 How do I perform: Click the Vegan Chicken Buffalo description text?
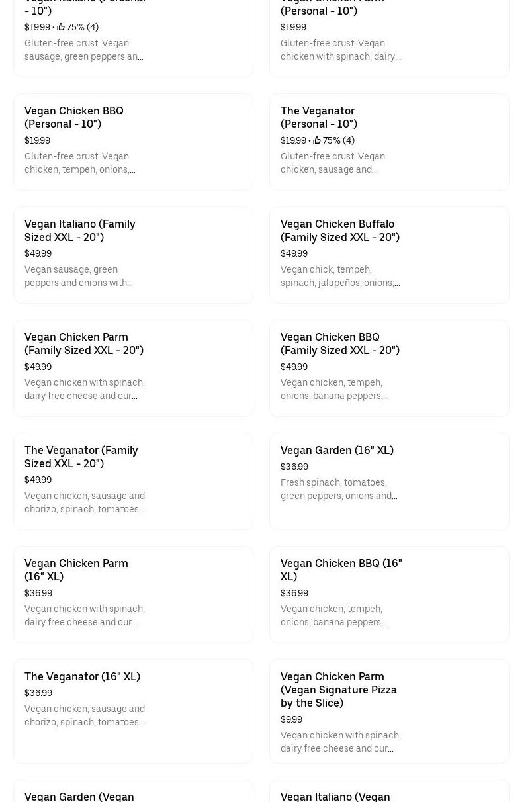tap(339, 276)
